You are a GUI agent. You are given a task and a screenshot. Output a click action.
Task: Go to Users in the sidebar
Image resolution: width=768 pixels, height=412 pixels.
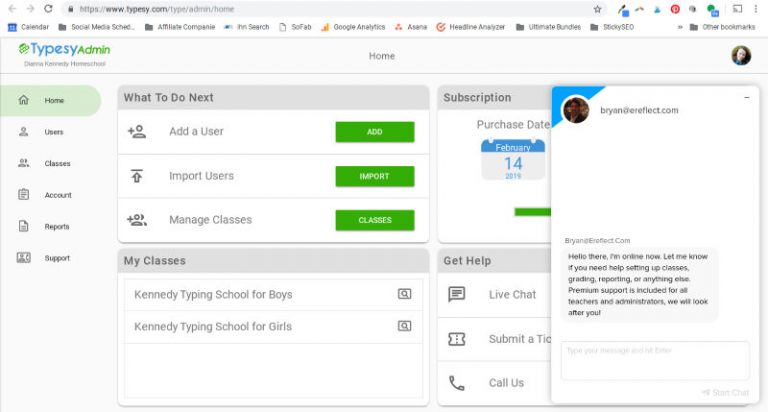click(x=53, y=132)
